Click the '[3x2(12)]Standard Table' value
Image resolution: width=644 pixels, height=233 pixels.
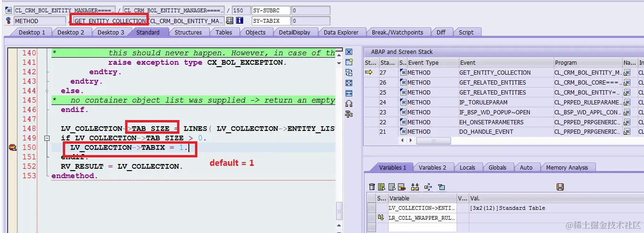[508, 208]
